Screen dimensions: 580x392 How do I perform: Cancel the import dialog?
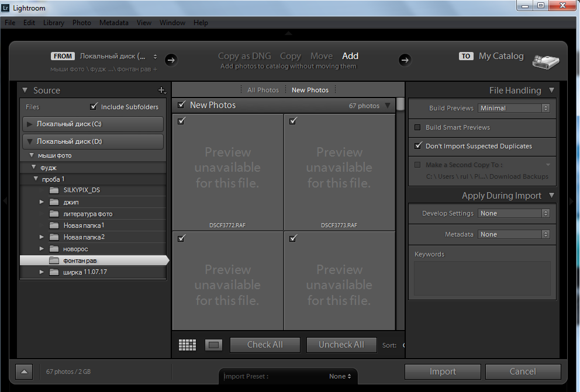pyautogui.click(x=523, y=372)
